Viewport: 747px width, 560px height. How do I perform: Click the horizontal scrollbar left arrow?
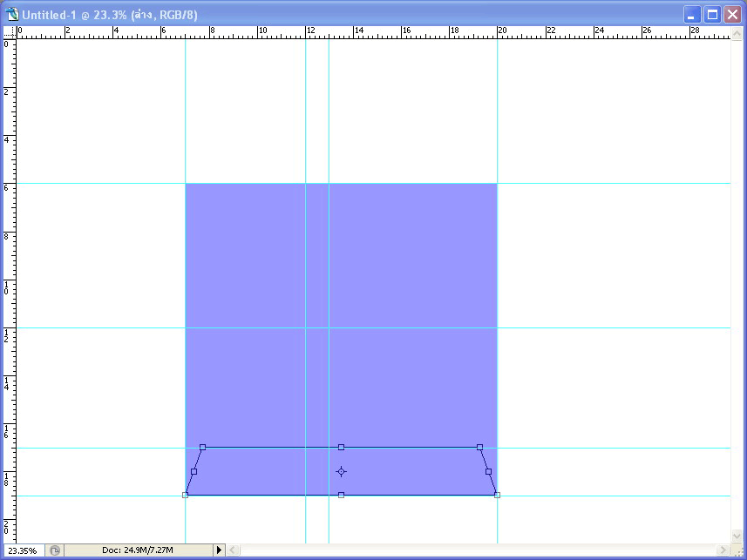tap(233, 550)
